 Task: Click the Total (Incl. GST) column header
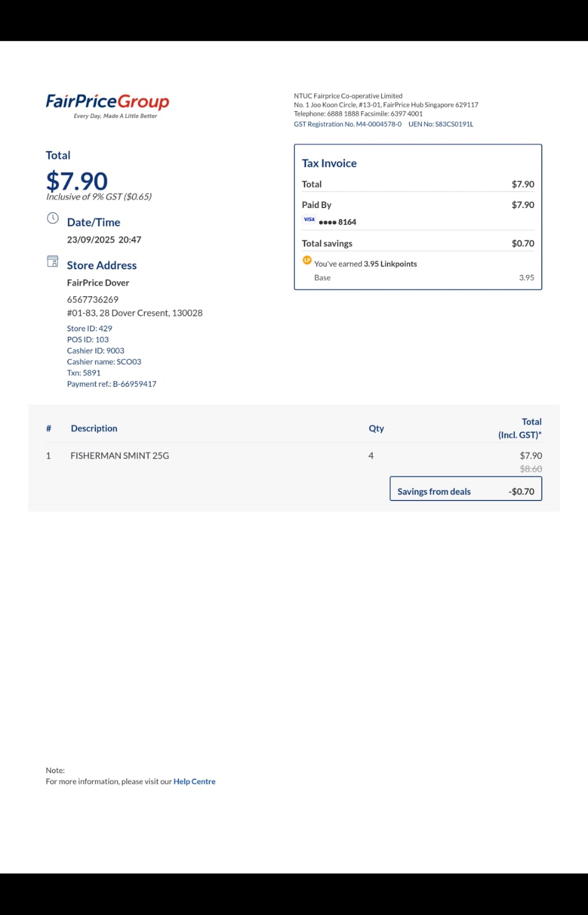click(520, 428)
